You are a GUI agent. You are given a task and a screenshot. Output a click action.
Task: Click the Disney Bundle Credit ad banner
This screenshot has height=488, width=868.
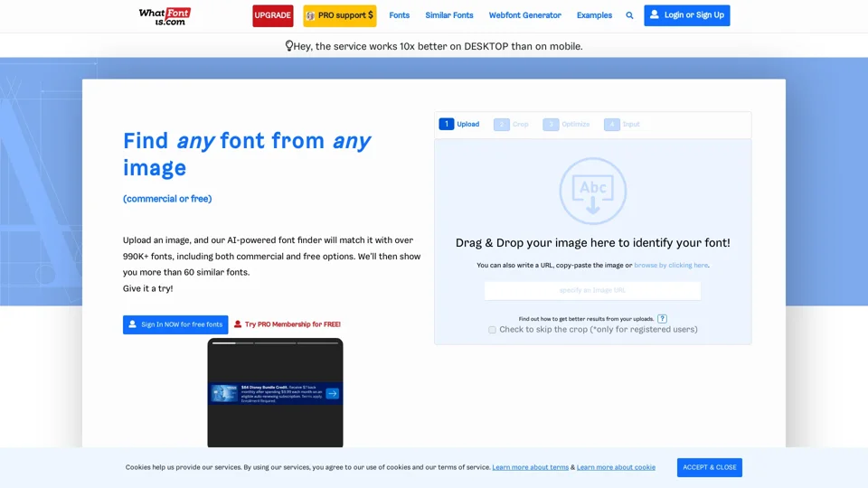(x=275, y=393)
